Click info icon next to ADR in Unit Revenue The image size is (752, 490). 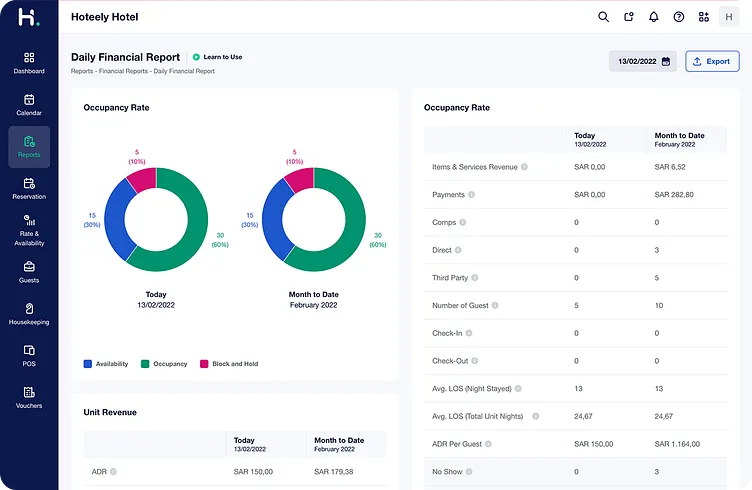pos(113,472)
